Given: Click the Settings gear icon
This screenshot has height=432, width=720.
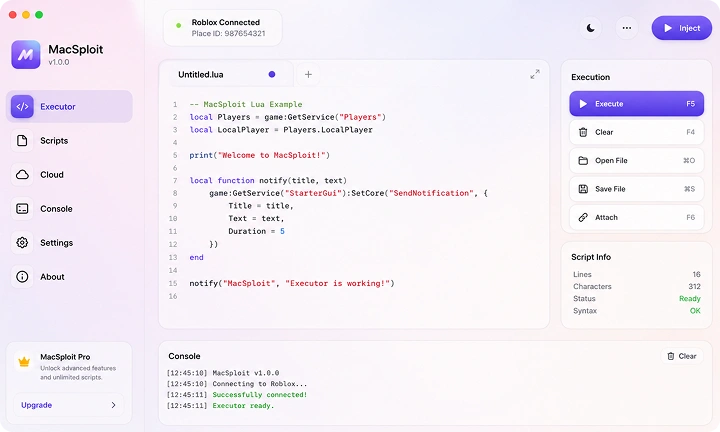Looking at the screenshot, I should pos(22,242).
